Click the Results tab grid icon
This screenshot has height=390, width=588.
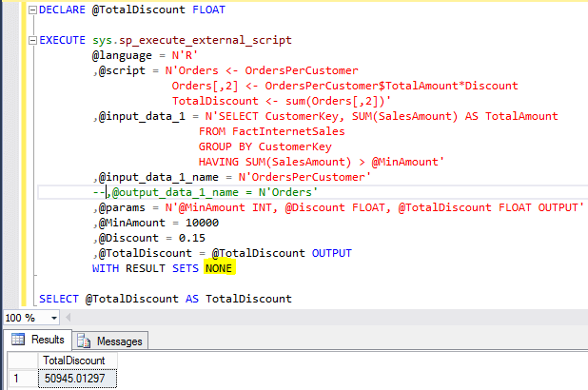(18, 340)
